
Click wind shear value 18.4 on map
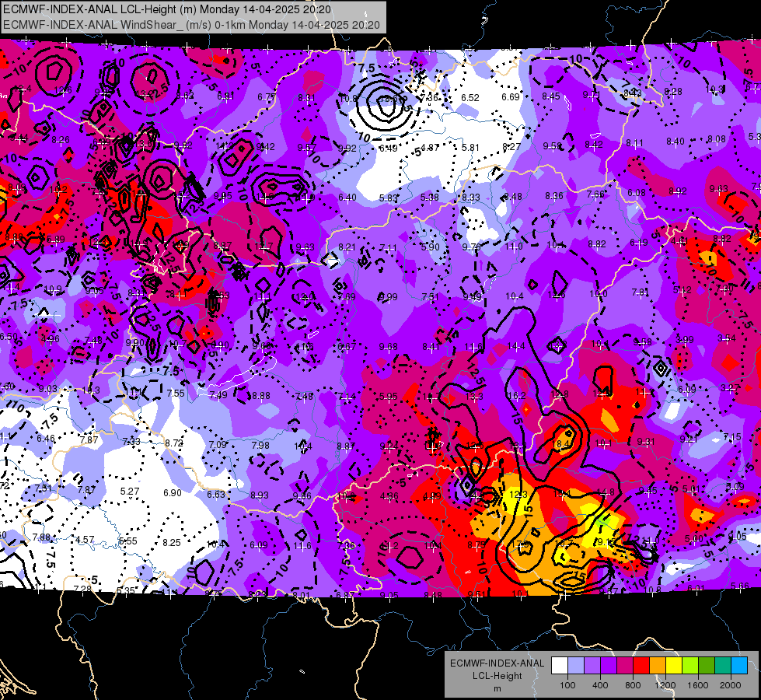pyautogui.click(x=562, y=443)
